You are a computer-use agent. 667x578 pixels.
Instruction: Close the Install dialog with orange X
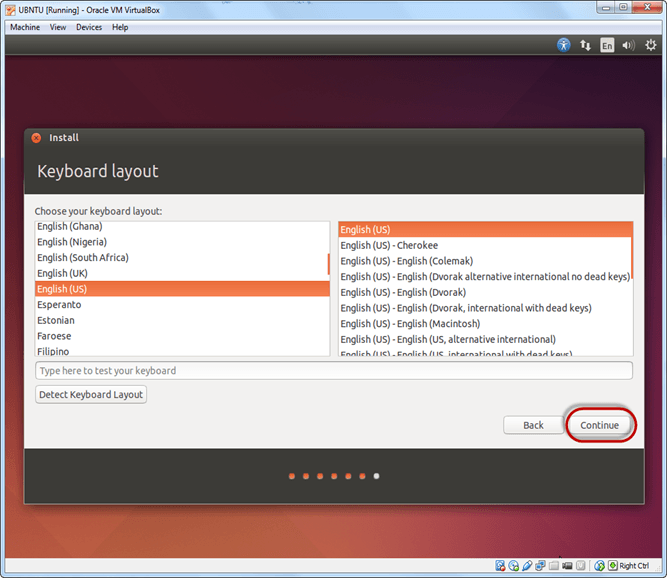pos(36,138)
